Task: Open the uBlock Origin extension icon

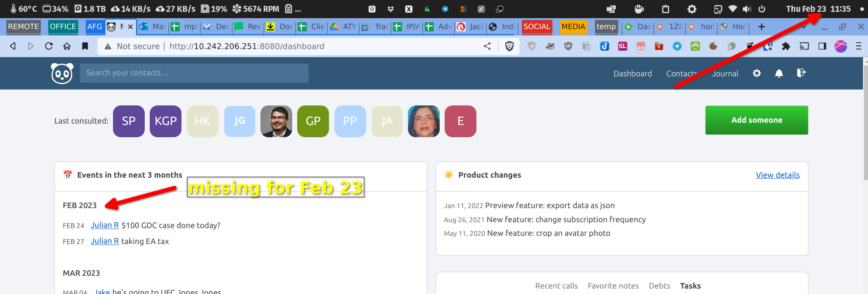Action: [568, 46]
